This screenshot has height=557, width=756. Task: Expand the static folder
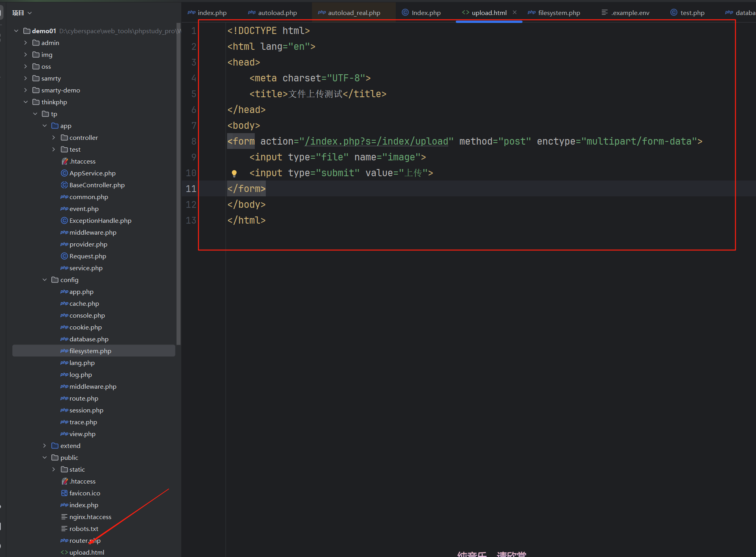pyautogui.click(x=54, y=469)
